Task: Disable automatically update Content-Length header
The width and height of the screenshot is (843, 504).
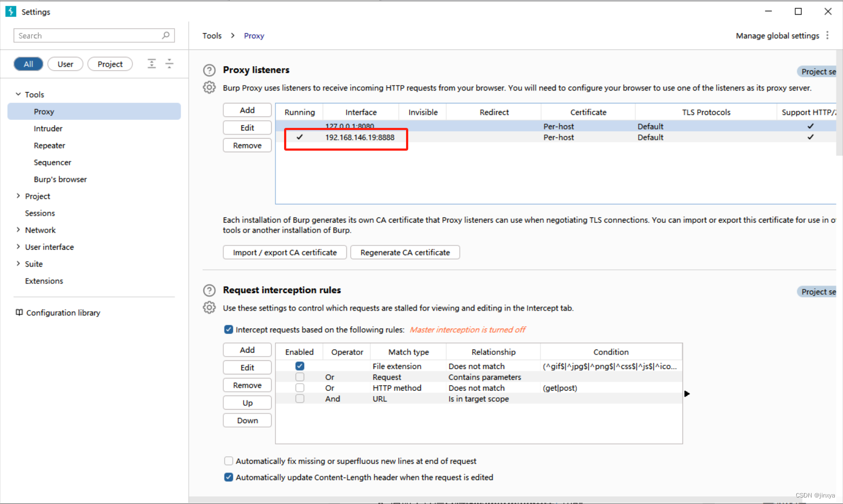Action: [229, 477]
